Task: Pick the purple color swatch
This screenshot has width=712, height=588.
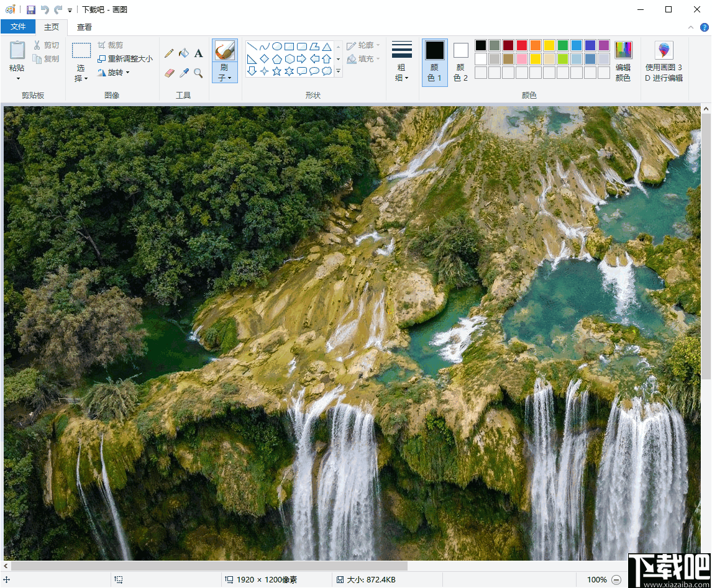Action: (603, 45)
